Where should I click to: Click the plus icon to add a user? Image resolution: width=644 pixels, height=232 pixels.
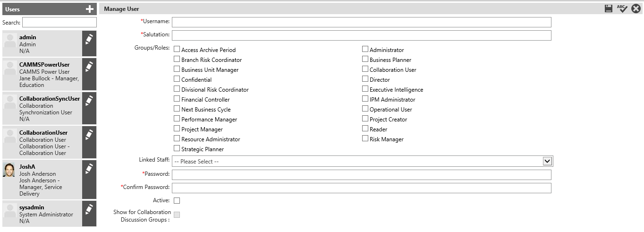coord(90,9)
